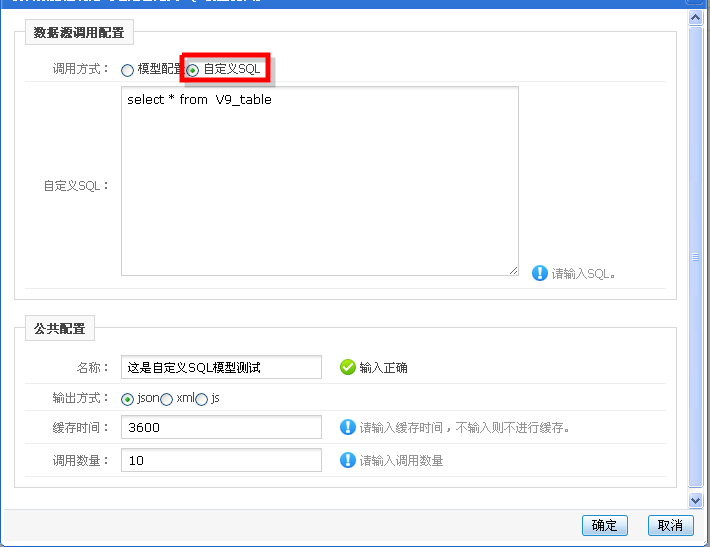
Task: Choose json output format
Action: pyautogui.click(x=127, y=399)
